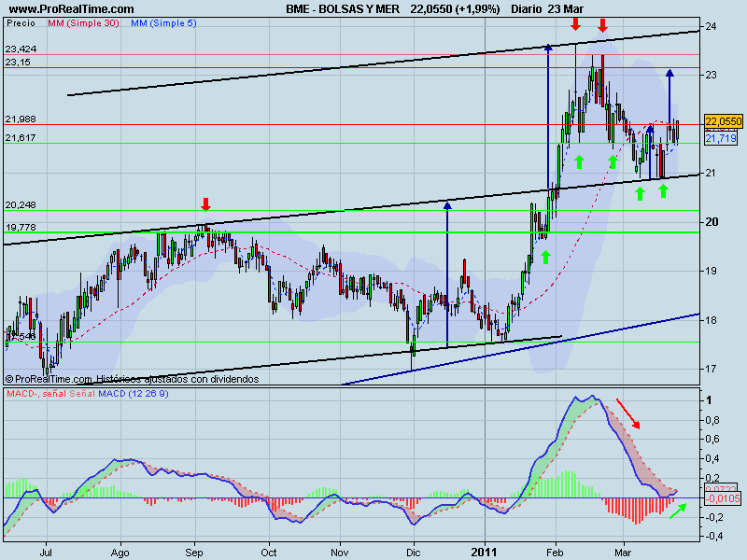Click the blue 21,719 moving average tag

point(721,138)
